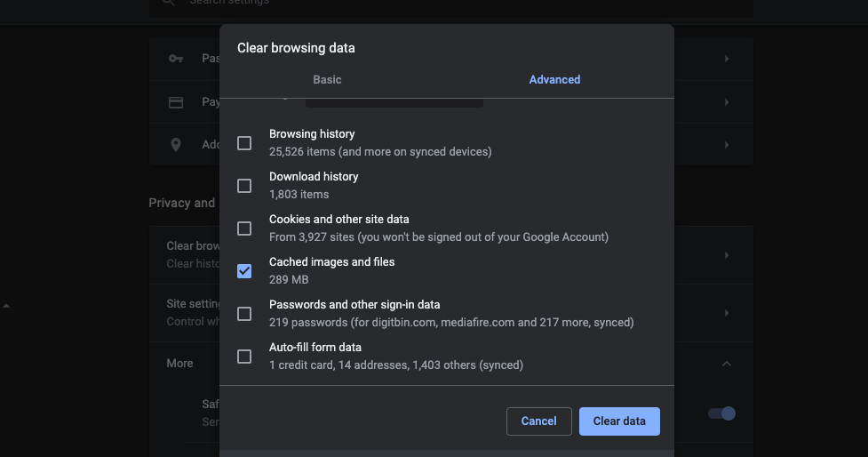Switch to the Basic tab
The height and width of the screenshot is (457, 868).
click(x=327, y=80)
